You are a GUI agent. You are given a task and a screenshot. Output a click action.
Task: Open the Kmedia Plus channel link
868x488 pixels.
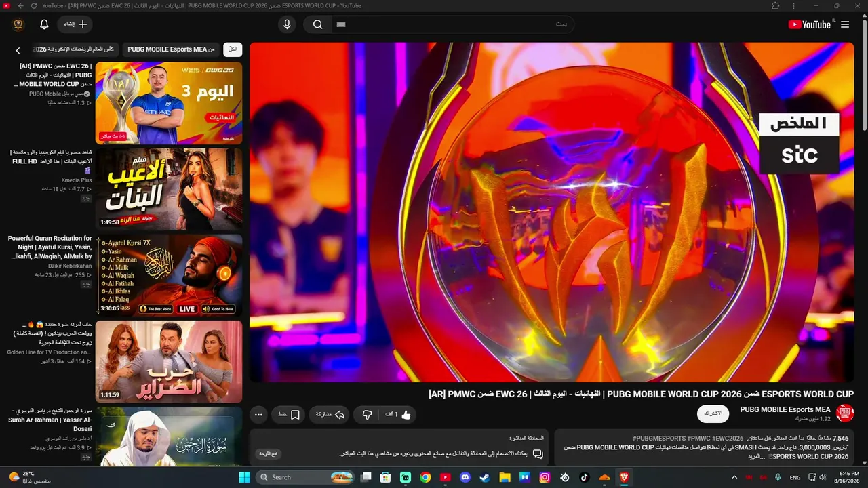pyautogui.click(x=77, y=180)
